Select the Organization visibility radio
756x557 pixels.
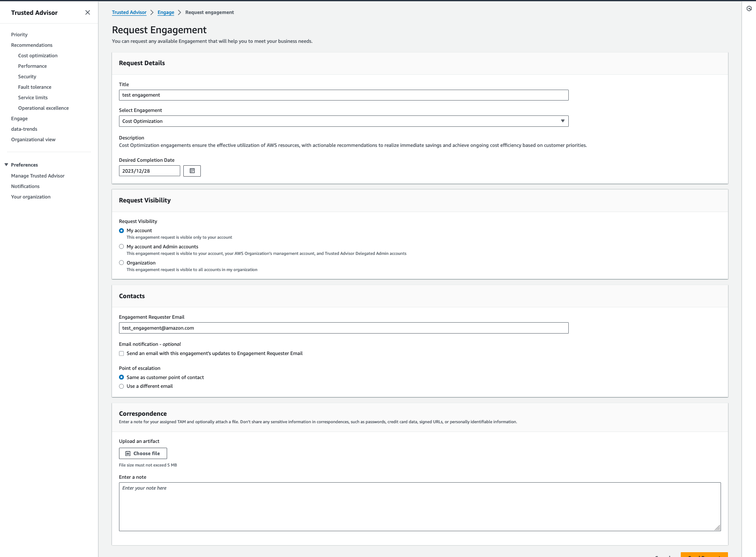tap(122, 263)
